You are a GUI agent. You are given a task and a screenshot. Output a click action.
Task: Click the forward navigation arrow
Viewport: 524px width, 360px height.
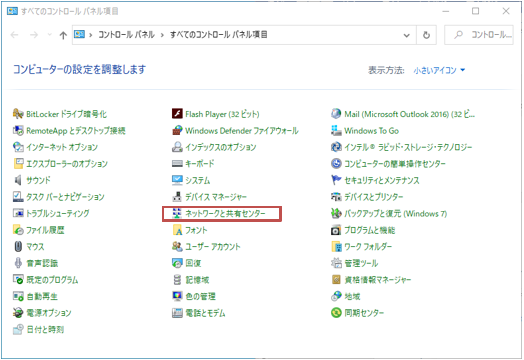pos(34,35)
